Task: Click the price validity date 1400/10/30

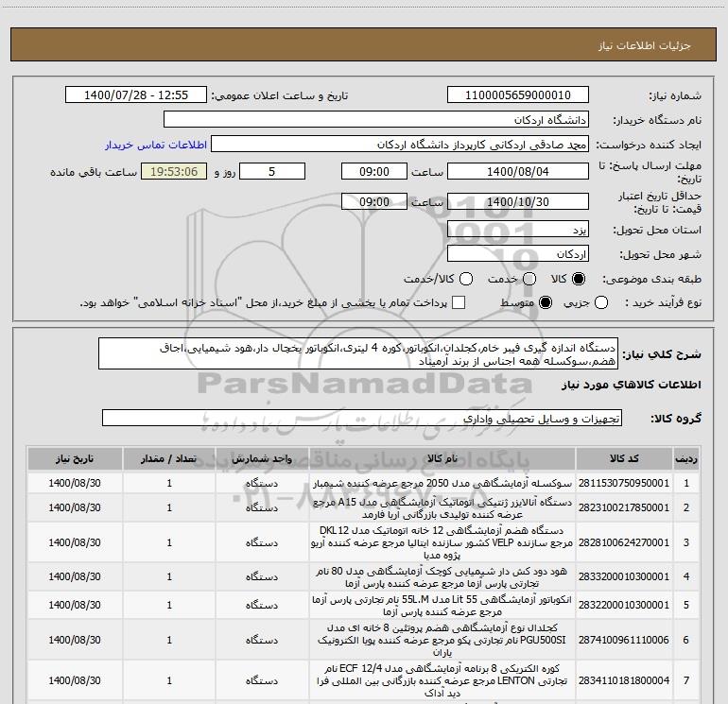Action: click(518, 201)
